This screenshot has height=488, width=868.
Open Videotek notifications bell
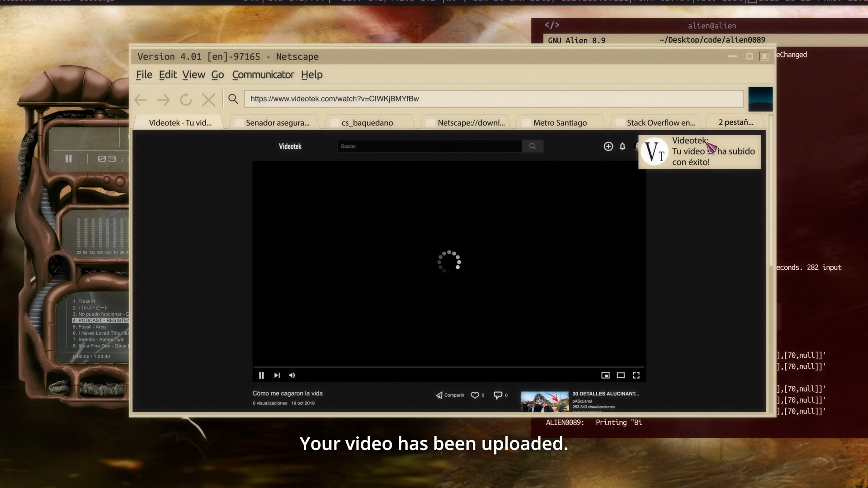623,146
